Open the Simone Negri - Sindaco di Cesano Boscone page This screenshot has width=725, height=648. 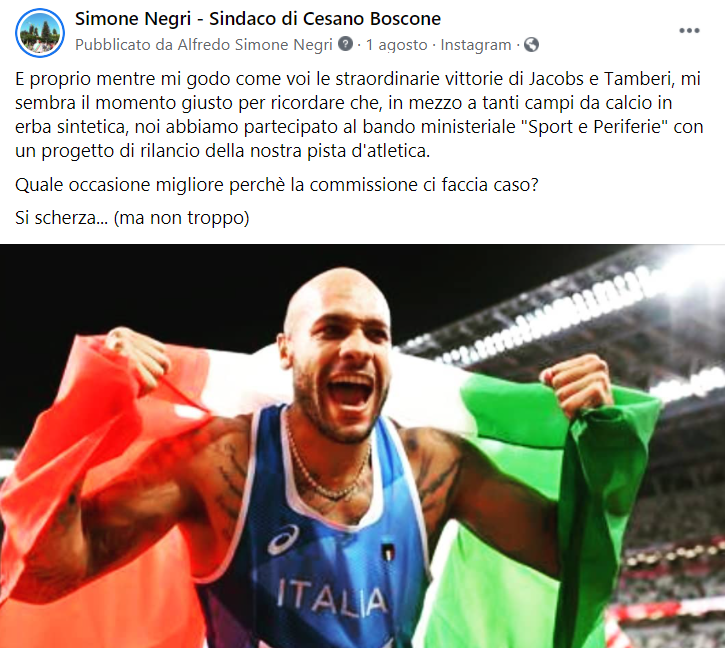pyautogui.click(x=258, y=19)
